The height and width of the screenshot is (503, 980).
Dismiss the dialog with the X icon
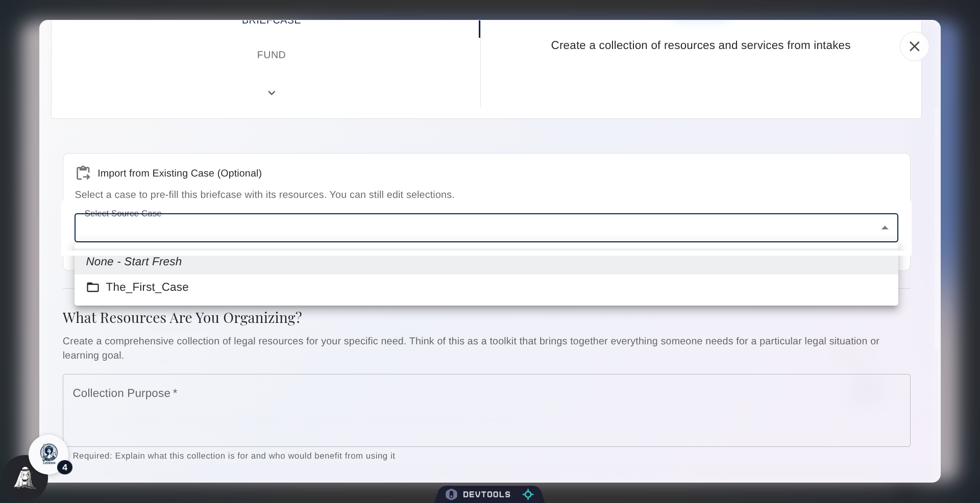click(915, 46)
